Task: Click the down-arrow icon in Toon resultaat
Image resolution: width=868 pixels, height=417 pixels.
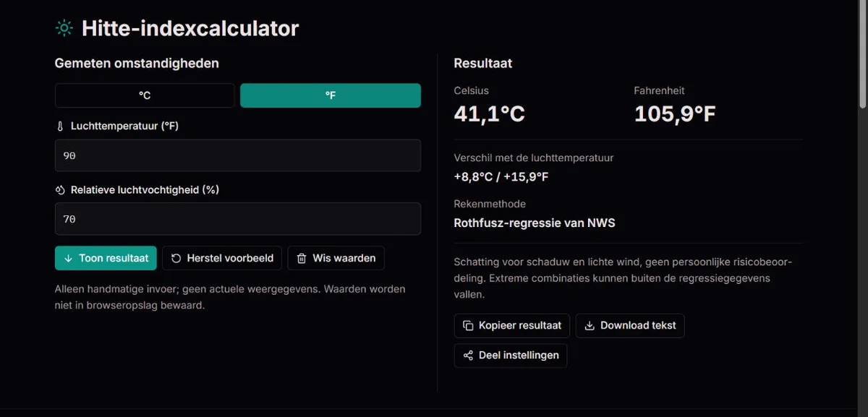Action: click(x=68, y=258)
